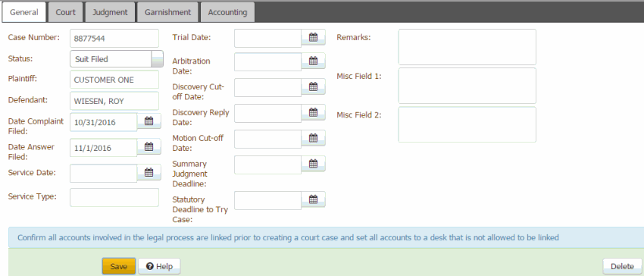Open the Accounting tab
The width and height of the screenshot is (644, 276).
point(227,12)
